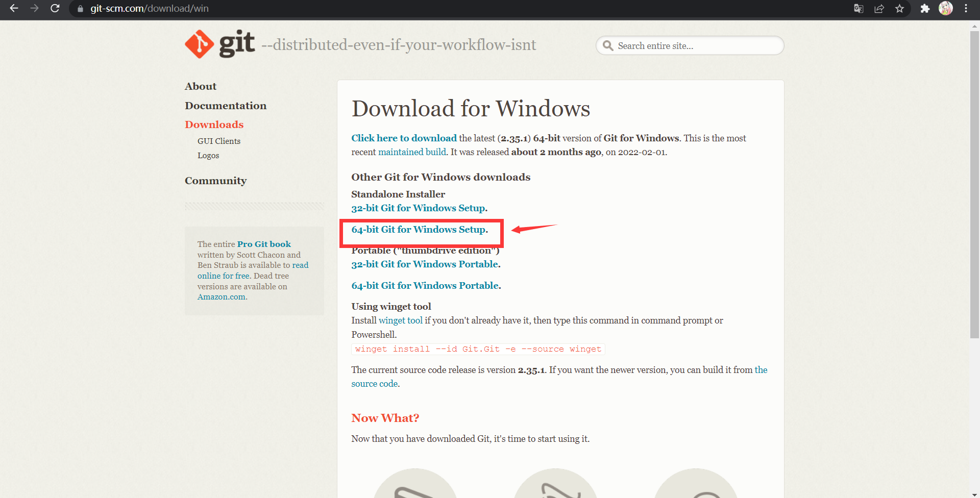Download 64-bit Git for Windows Setup
This screenshot has height=498, width=980.
coord(420,230)
